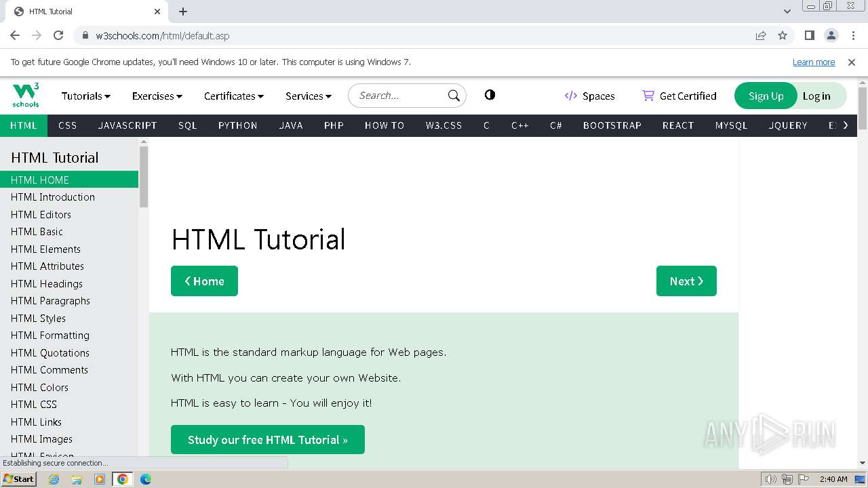868x488 pixels.
Task: Reload the page
Action: point(58,35)
